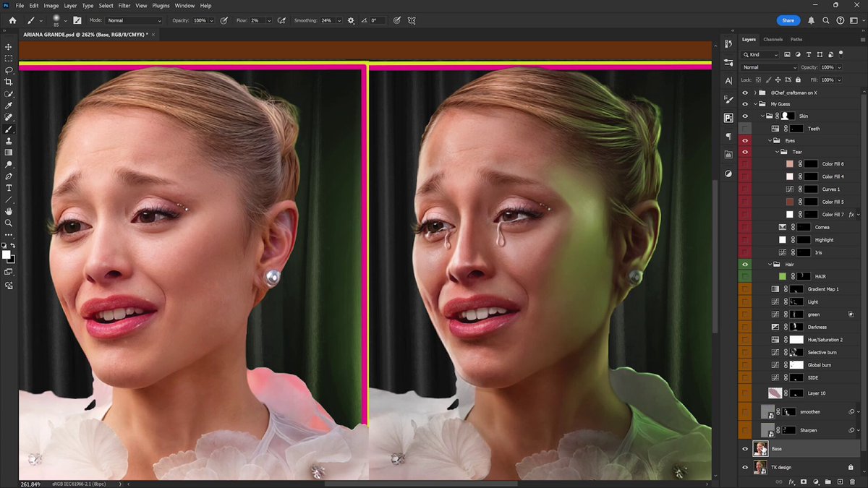Select the Move tool
Image resolution: width=868 pixels, height=488 pixels.
pyautogui.click(x=9, y=47)
